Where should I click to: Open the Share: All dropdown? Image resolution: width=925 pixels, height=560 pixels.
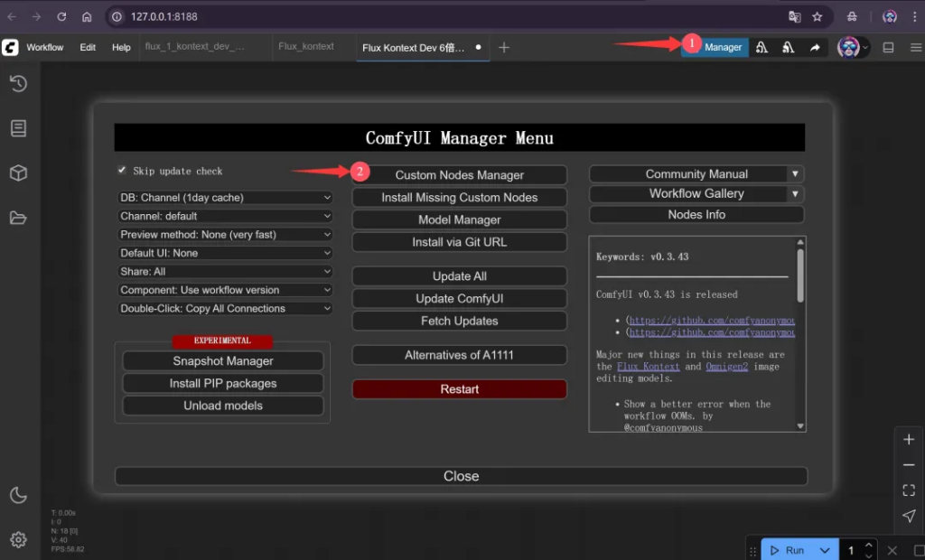(225, 272)
